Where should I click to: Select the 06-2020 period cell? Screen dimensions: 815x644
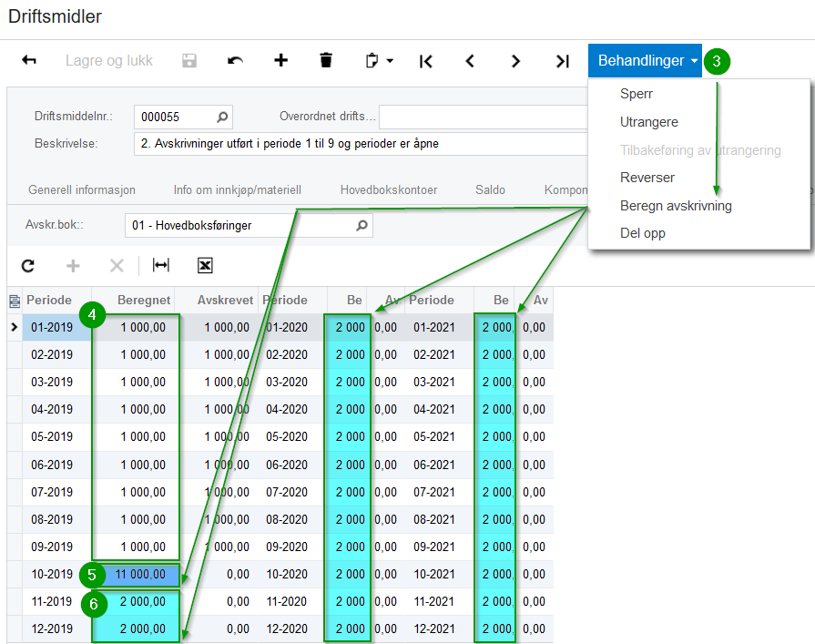click(292, 465)
